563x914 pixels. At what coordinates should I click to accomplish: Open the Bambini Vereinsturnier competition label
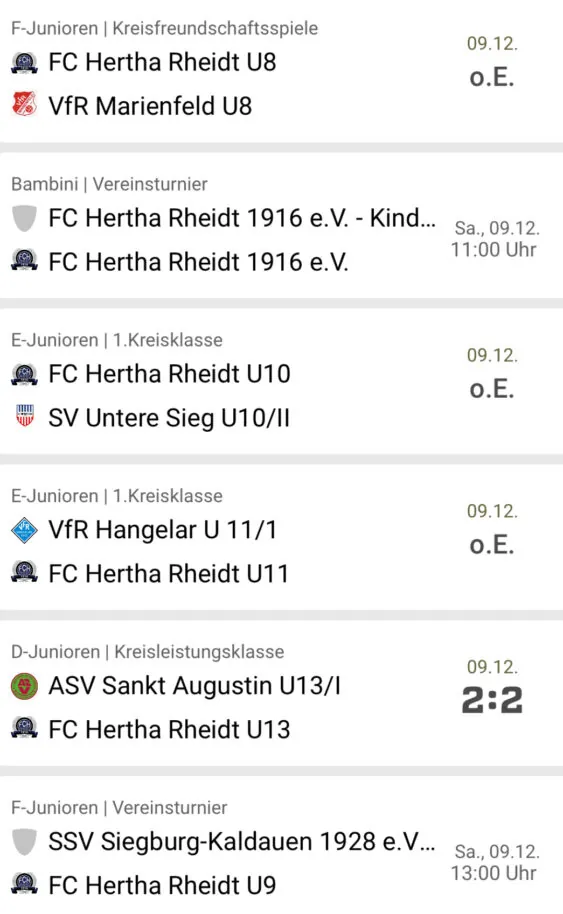click(x=109, y=184)
